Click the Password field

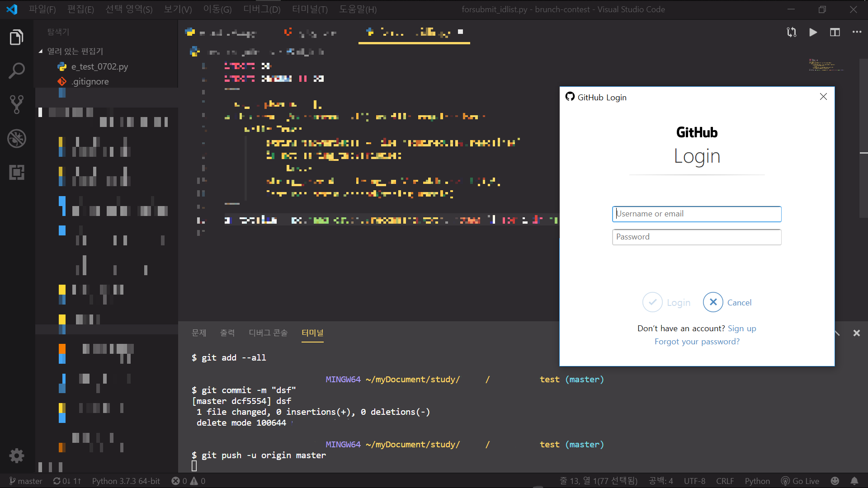point(697,237)
